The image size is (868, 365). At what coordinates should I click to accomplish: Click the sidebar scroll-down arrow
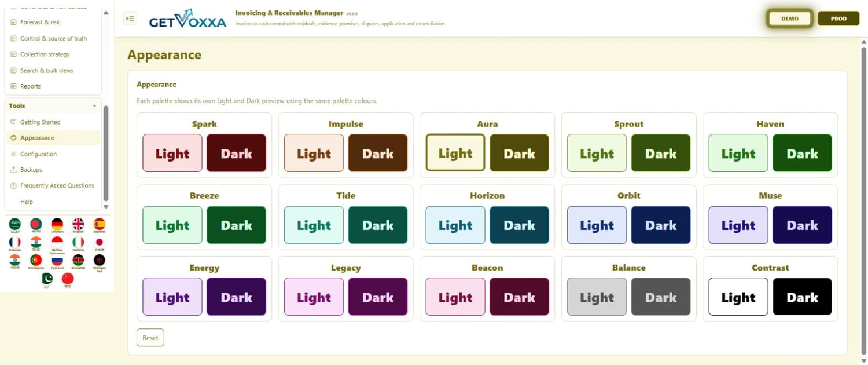click(105, 207)
